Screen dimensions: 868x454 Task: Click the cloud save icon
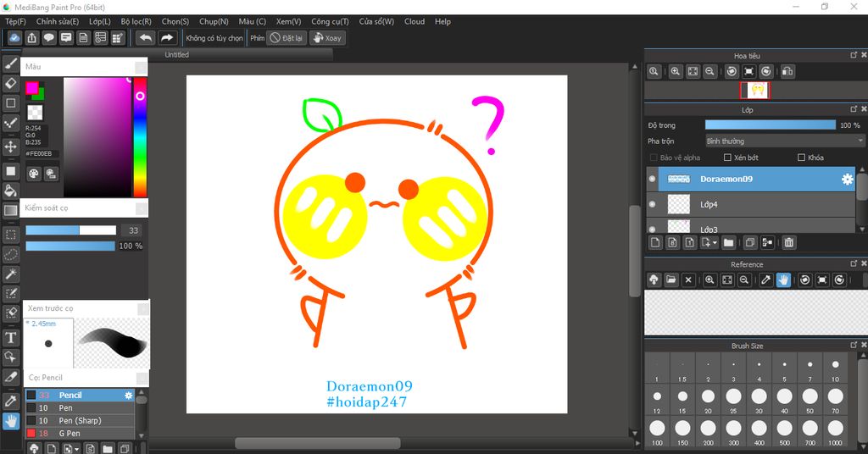click(x=14, y=37)
